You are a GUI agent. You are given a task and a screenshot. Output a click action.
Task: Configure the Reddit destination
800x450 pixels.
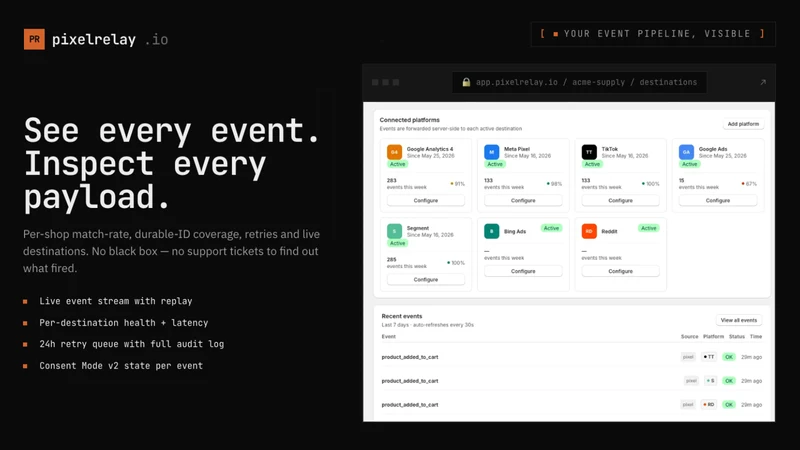[x=620, y=271]
